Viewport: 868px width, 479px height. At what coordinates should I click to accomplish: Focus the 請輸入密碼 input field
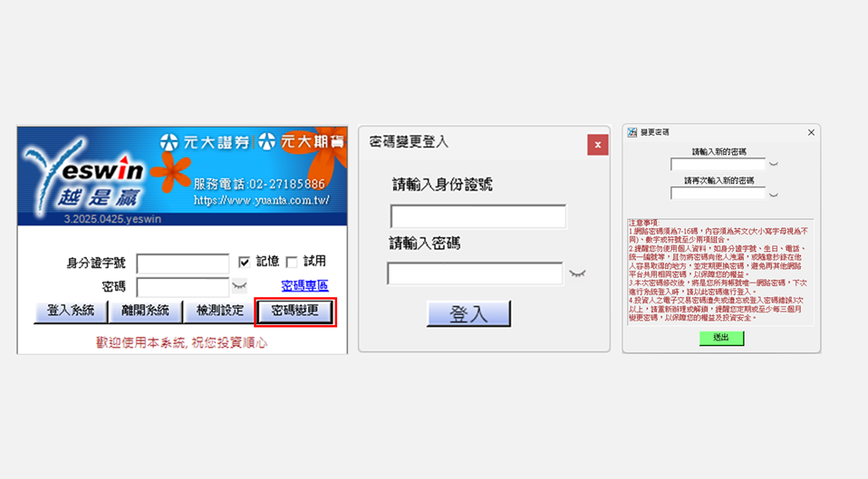476,273
